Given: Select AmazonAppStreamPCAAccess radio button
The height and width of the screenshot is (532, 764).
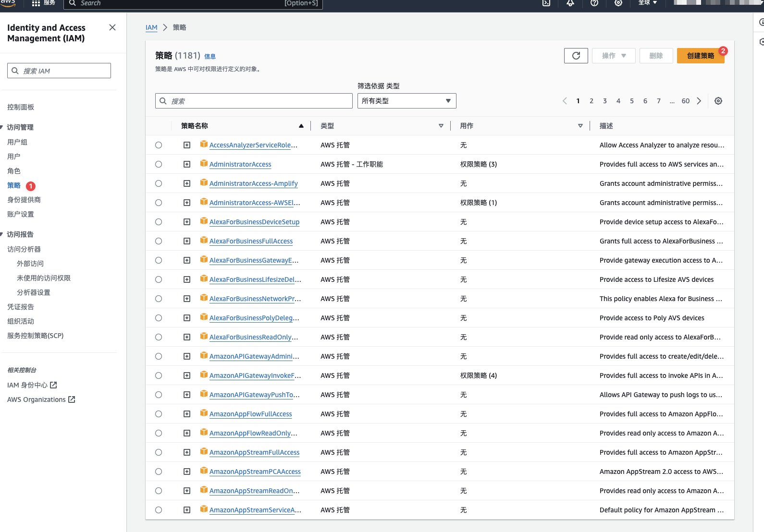Looking at the screenshot, I should point(159,472).
